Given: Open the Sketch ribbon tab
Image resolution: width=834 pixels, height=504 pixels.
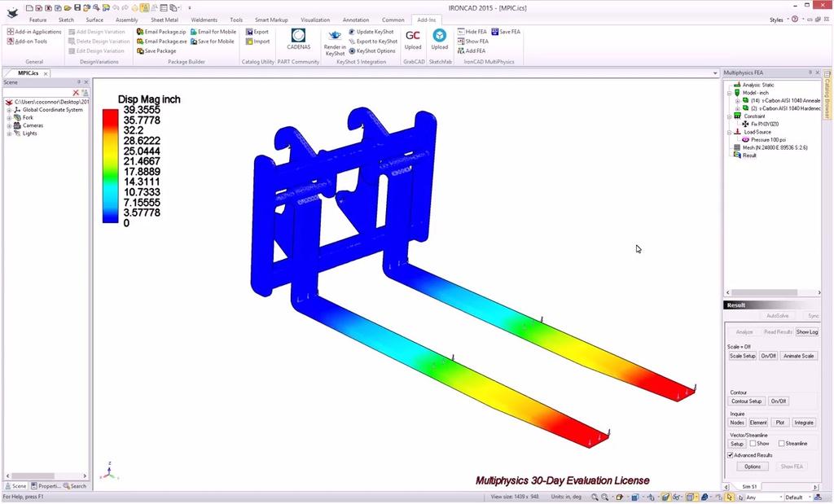Looking at the screenshot, I should (x=66, y=20).
